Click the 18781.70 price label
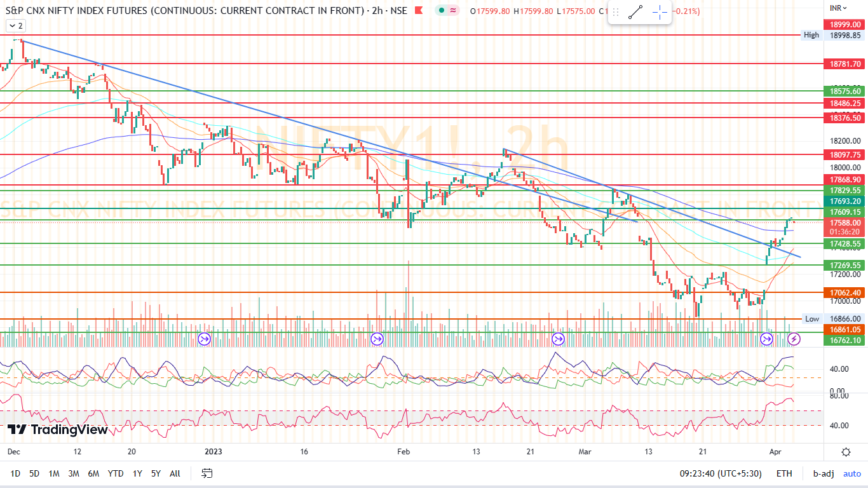The image size is (868, 488). pos(844,64)
